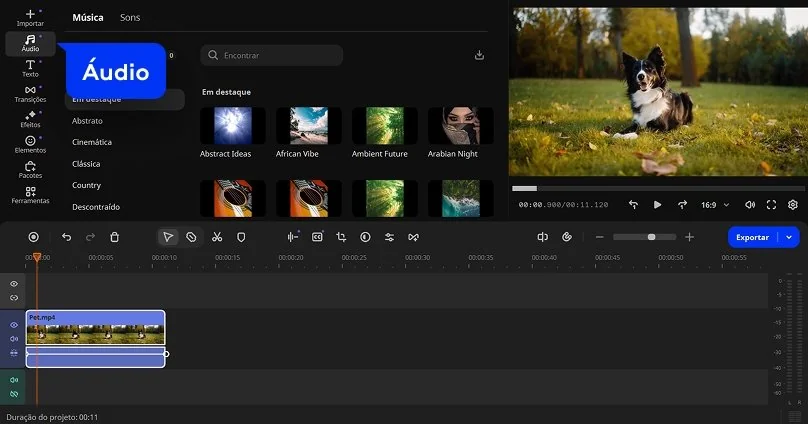Select the Cinemática music category

pos(92,142)
